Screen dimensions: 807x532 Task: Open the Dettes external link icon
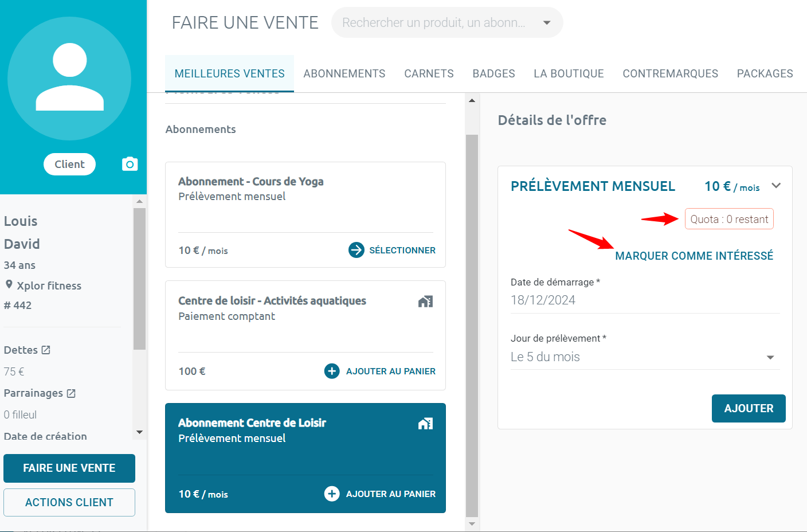[46, 350]
